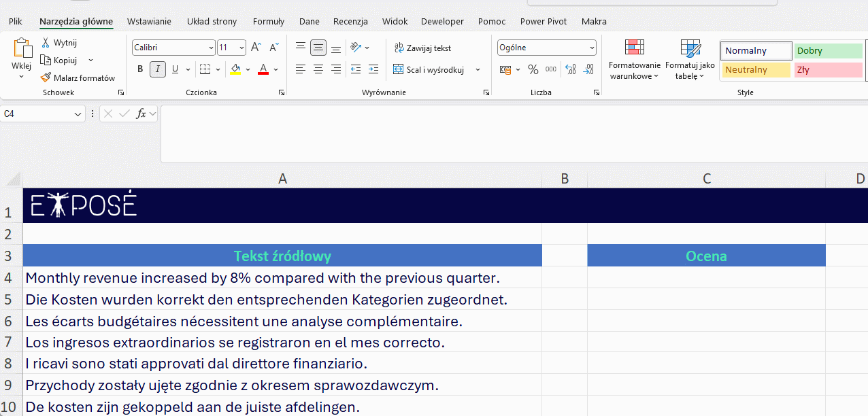Image resolution: width=868 pixels, height=416 pixels.
Task: Click the increase indent icon
Action: tap(373, 69)
